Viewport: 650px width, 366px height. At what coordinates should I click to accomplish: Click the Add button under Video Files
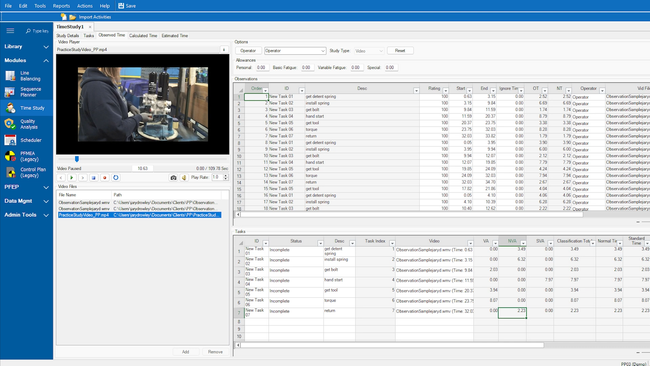click(185, 352)
